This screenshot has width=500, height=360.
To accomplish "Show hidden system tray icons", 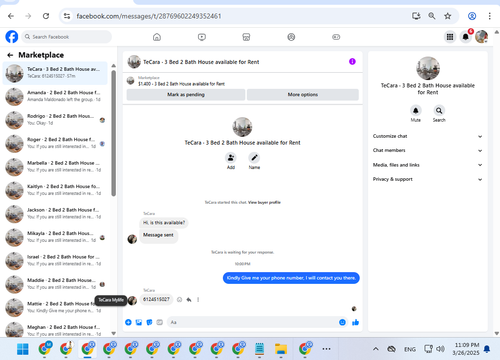I will pos(376,349).
